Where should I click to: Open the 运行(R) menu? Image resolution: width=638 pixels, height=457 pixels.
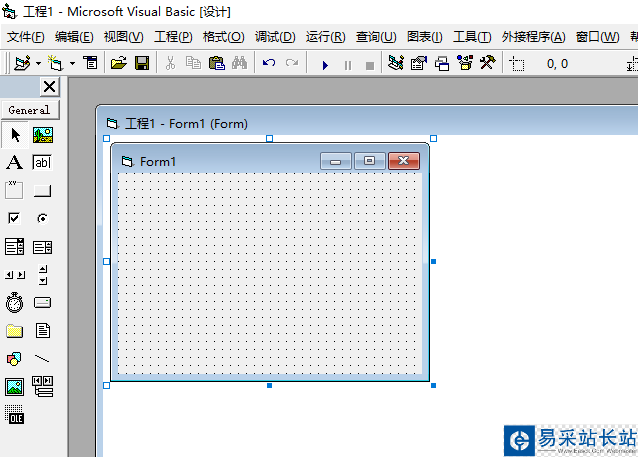pos(326,37)
